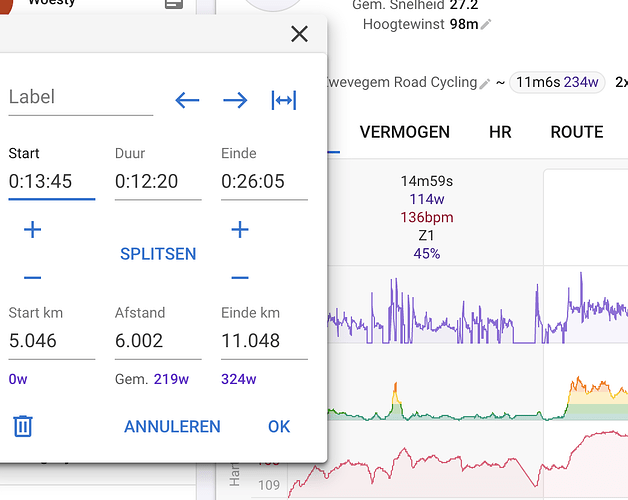Click the 45% intensity label
This screenshot has height=500, width=628.
[x=427, y=254]
